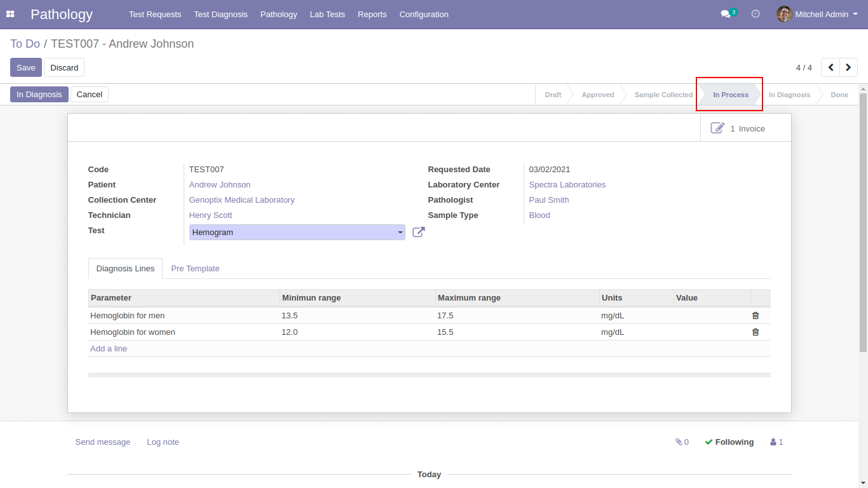The image size is (868, 488).
Task: Open the activities clock icon
Action: coord(756,14)
